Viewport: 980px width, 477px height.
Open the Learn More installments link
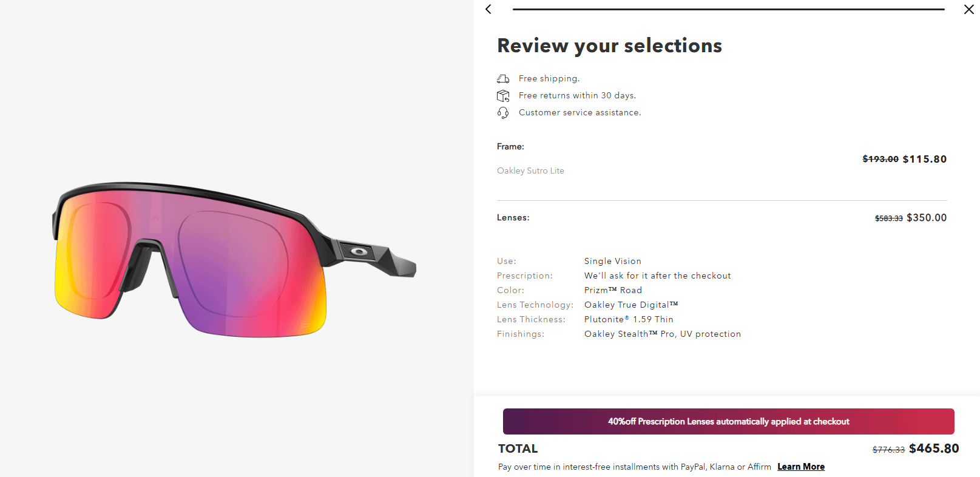coord(801,467)
